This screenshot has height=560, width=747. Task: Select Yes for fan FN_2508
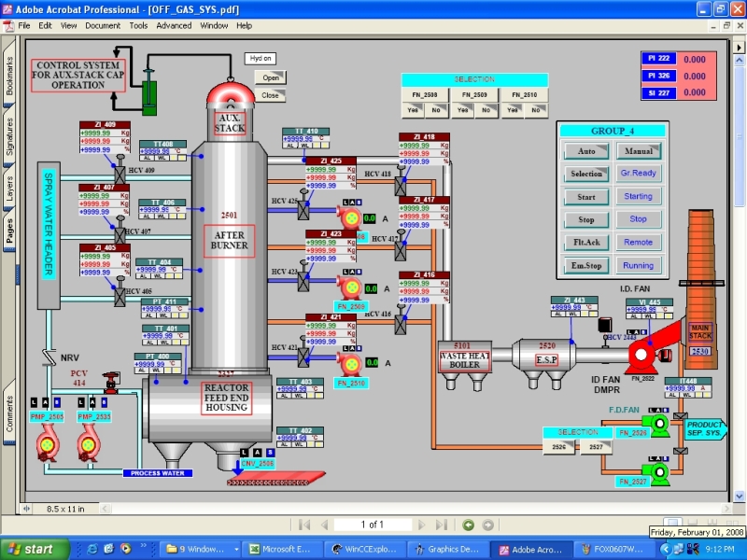tap(413, 110)
